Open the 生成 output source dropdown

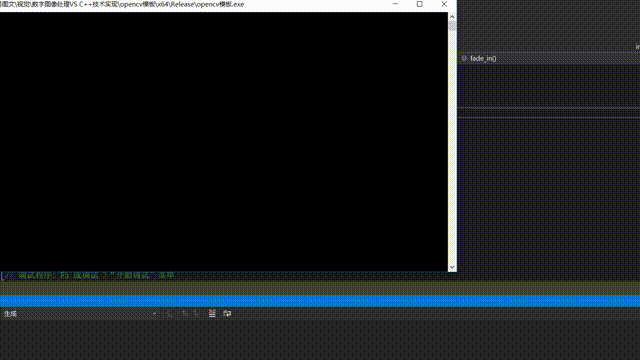(x=80, y=313)
